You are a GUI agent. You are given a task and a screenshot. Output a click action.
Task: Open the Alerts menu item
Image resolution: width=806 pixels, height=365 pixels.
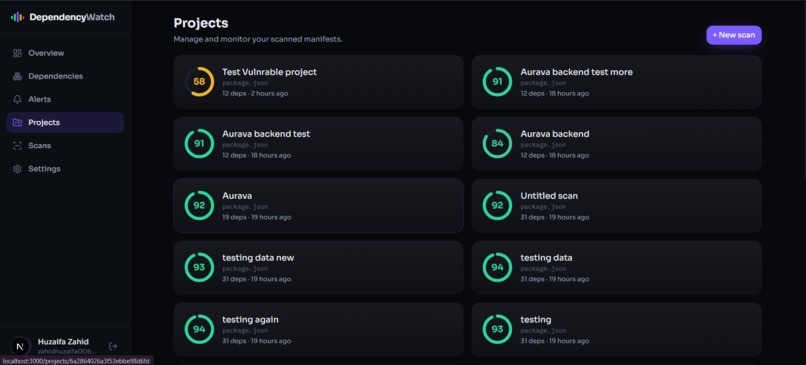click(x=65, y=99)
